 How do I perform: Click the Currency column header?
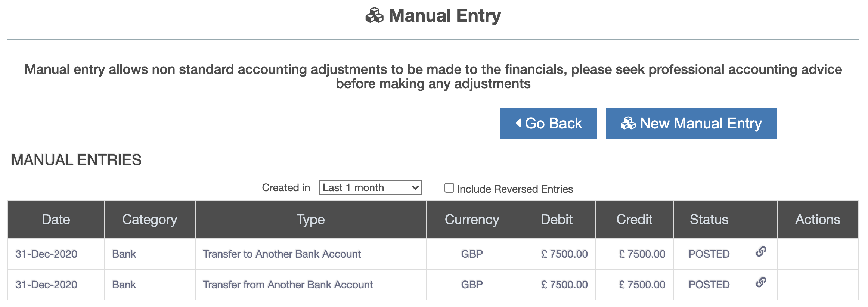pyautogui.click(x=472, y=220)
